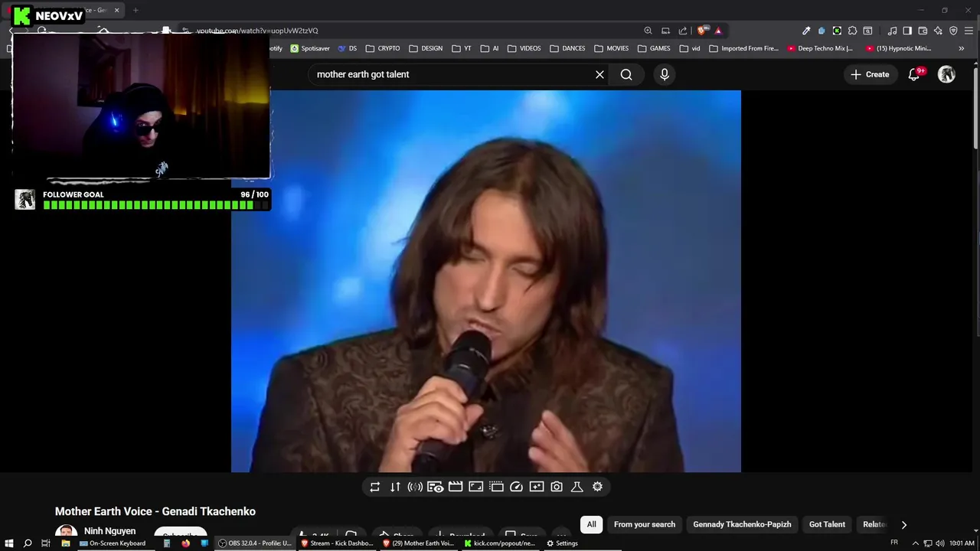Click the eyedropper extension icon
The image size is (980, 551).
coord(806,31)
